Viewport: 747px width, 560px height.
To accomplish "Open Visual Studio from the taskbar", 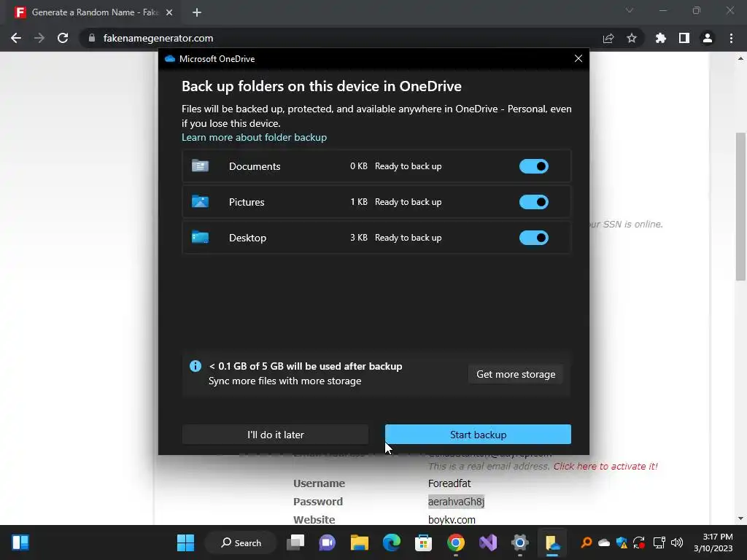I will 488,542.
